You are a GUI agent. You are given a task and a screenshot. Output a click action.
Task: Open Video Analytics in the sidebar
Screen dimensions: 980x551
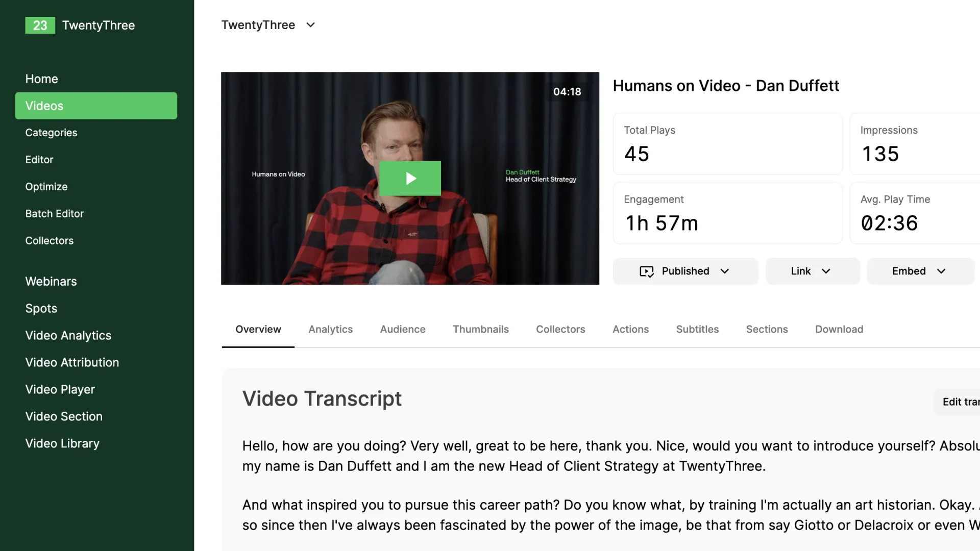coord(68,336)
